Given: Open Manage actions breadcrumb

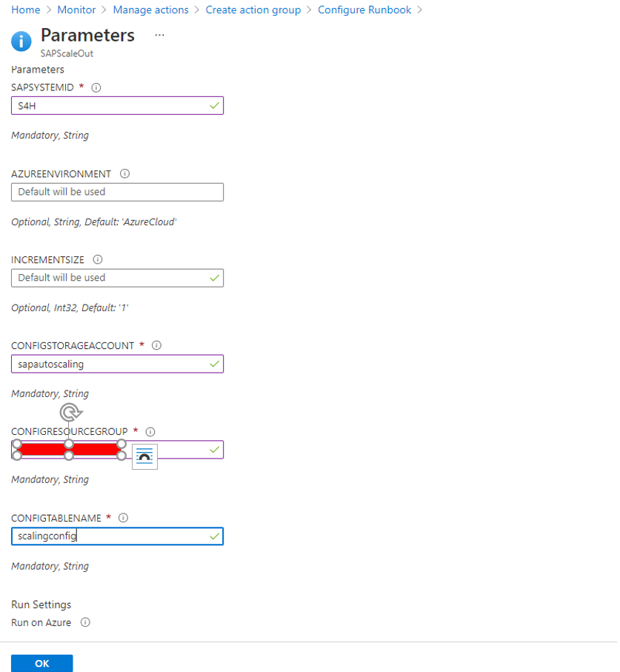Looking at the screenshot, I should [x=151, y=10].
